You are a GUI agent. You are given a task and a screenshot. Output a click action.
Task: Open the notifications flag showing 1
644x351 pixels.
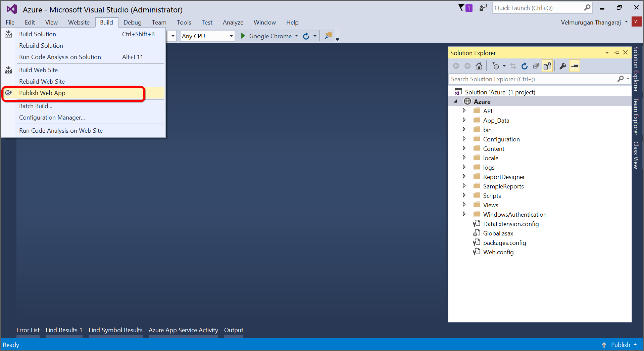(x=464, y=7)
